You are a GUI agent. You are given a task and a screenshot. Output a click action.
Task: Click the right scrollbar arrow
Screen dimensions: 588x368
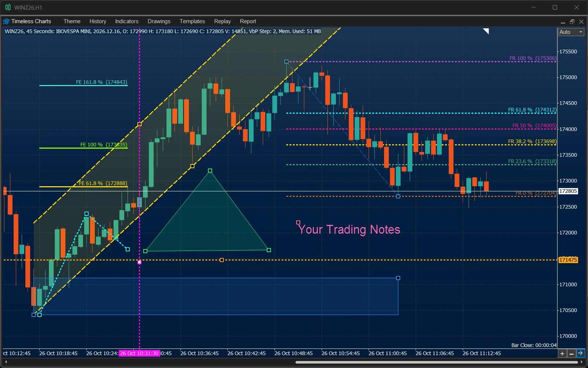582,362
